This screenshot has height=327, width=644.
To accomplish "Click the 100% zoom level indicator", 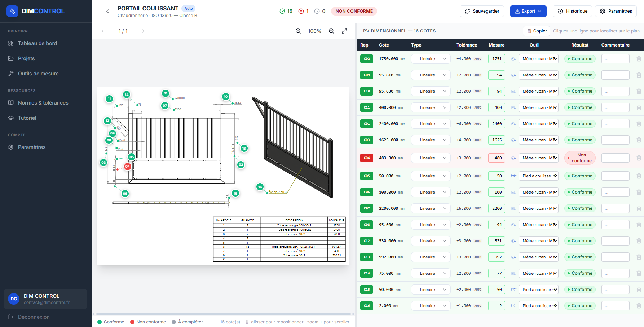I will [314, 31].
